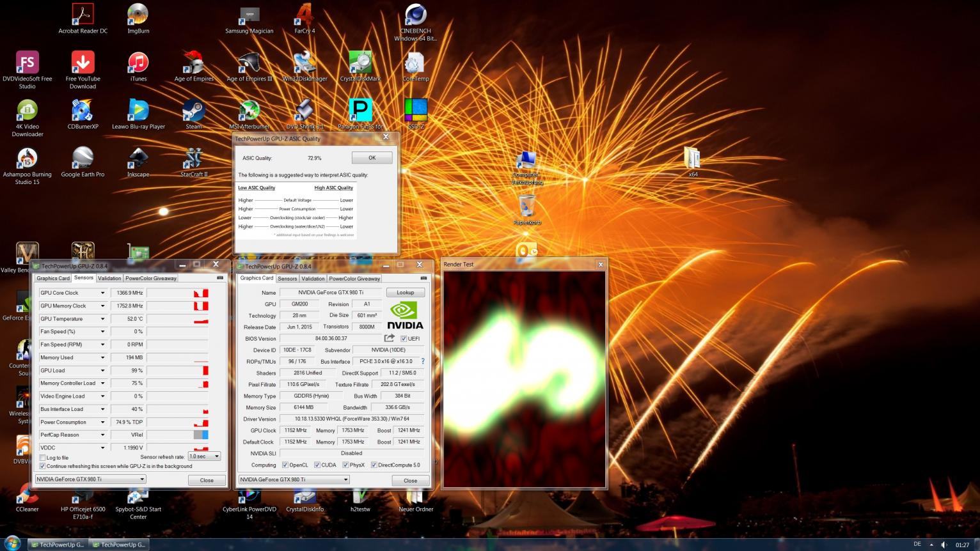This screenshot has height=551, width=980.
Task: Click the Bus Interface question mark icon
Action: pyautogui.click(x=423, y=361)
